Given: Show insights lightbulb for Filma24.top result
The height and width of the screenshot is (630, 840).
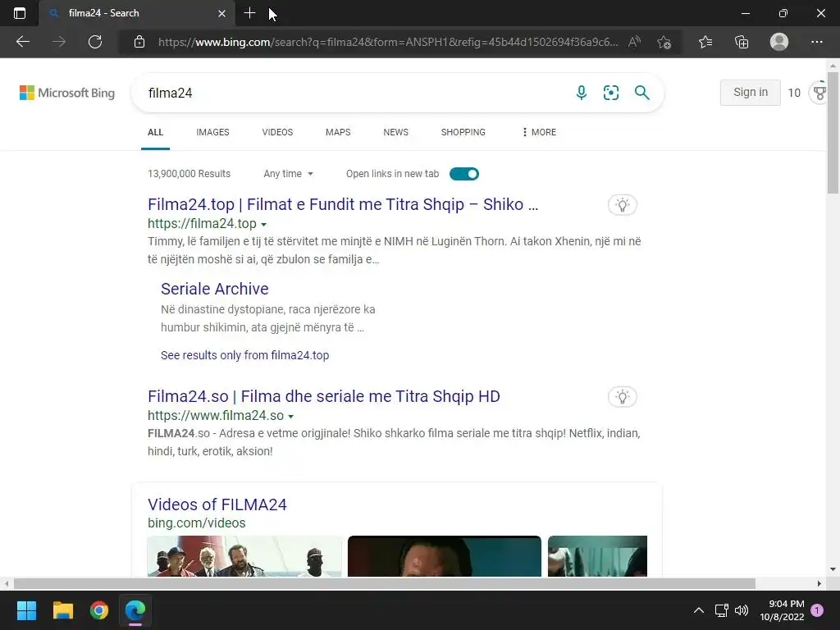Looking at the screenshot, I should [x=622, y=204].
